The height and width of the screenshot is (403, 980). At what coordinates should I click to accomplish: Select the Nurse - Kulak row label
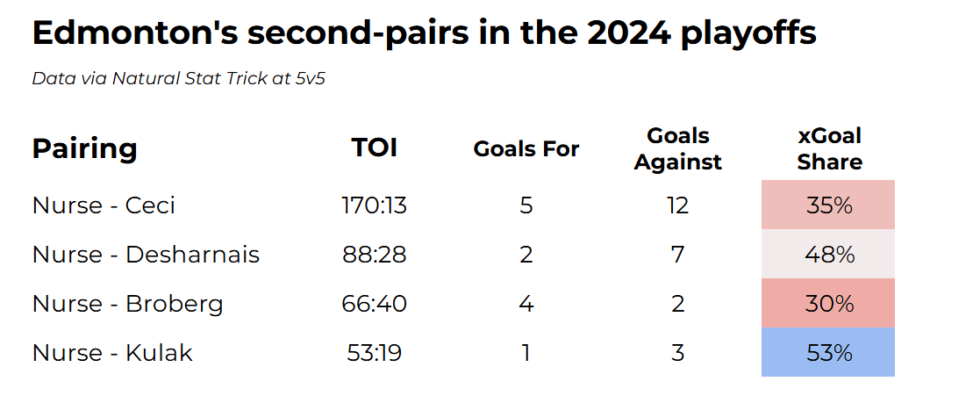[x=112, y=353]
